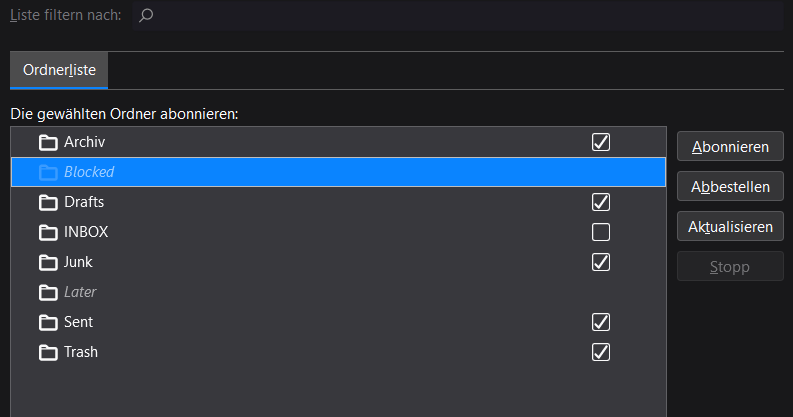793x417 pixels.
Task: Click the Trash folder icon
Action: pyautogui.click(x=48, y=352)
